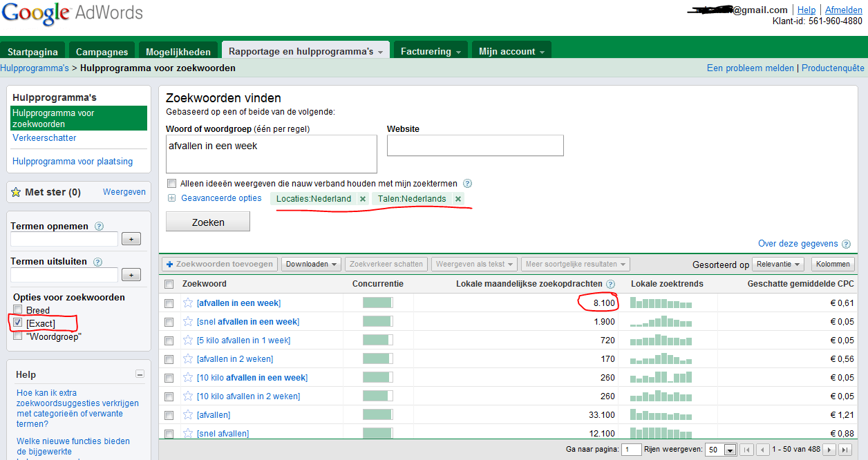The image size is (868, 460).
Task: Click the Website input field
Action: coord(475,146)
